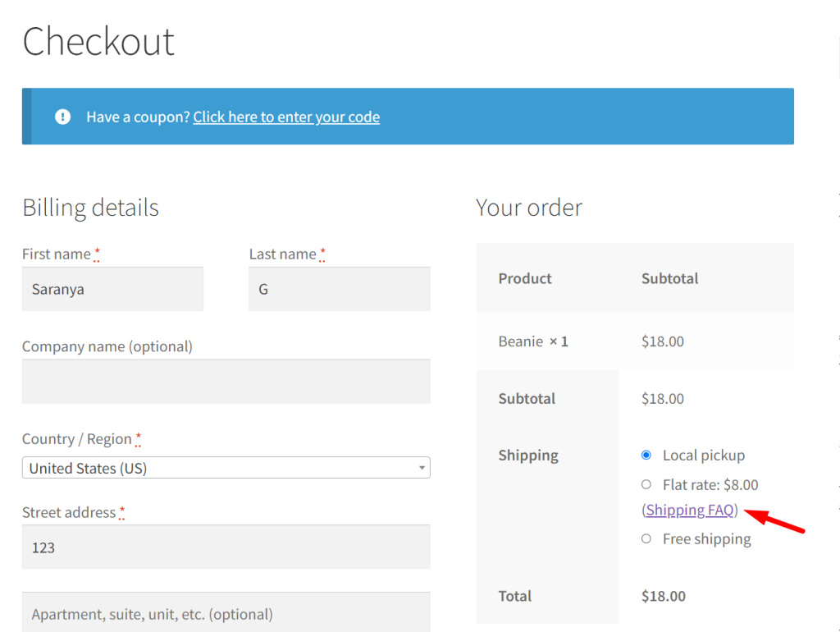This screenshot has width=840, height=632.
Task: Open the coupon code entry link
Action: (286, 117)
